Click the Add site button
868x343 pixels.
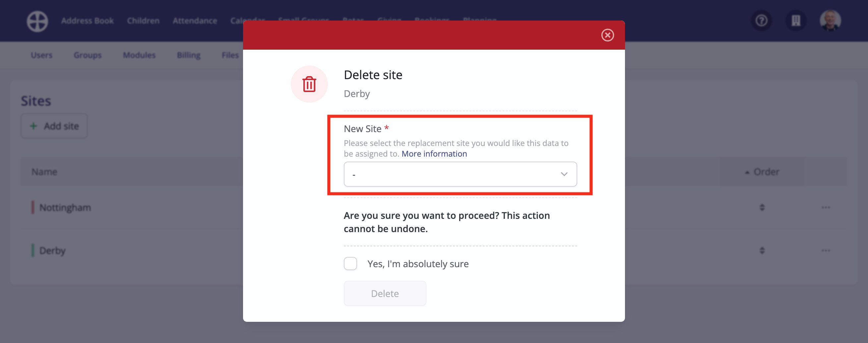click(54, 126)
